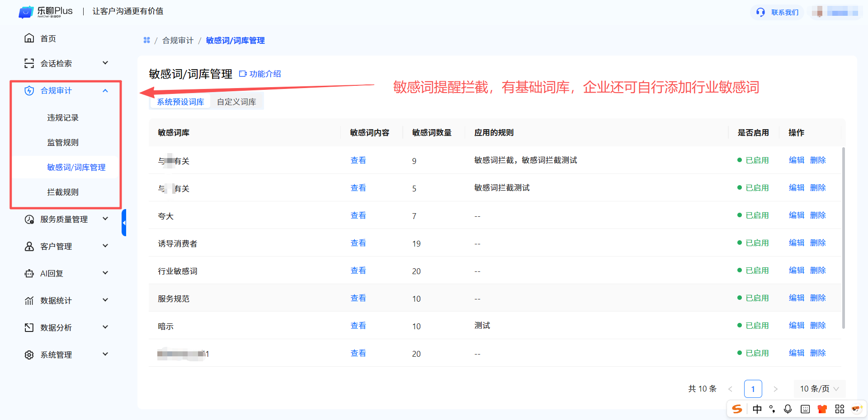Select page 1 in pagination

coord(753,389)
